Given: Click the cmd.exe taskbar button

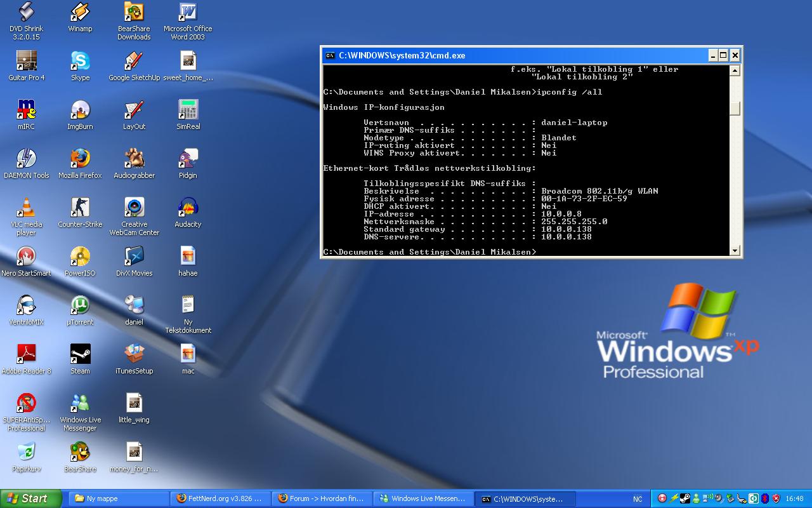Looking at the screenshot, I should pos(525,498).
